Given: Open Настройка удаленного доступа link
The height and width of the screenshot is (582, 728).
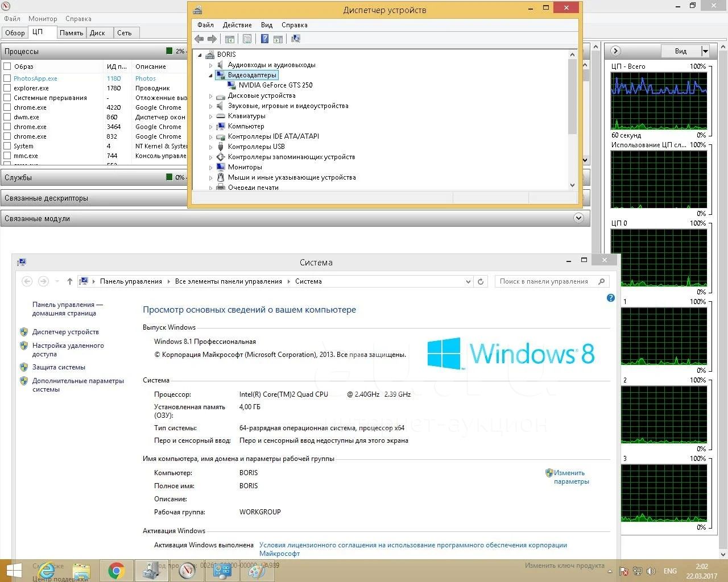Looking at the screenshot, I should (68, 350).
